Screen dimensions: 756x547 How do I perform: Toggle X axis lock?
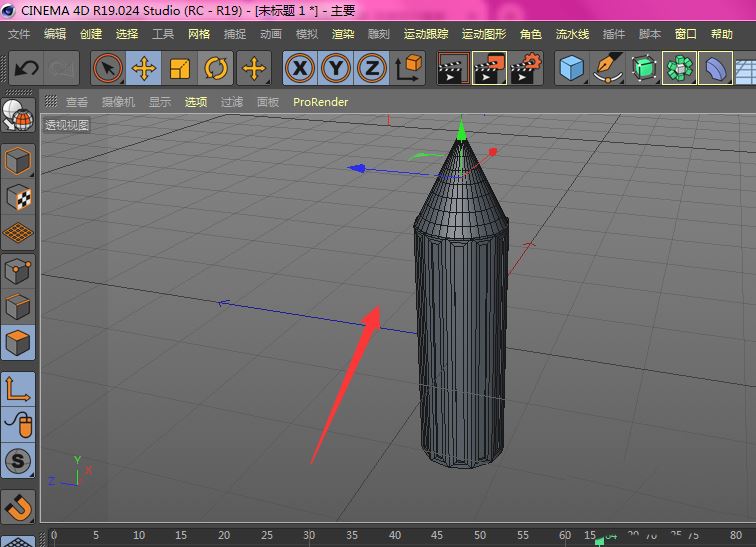click(x=300, y=69)
